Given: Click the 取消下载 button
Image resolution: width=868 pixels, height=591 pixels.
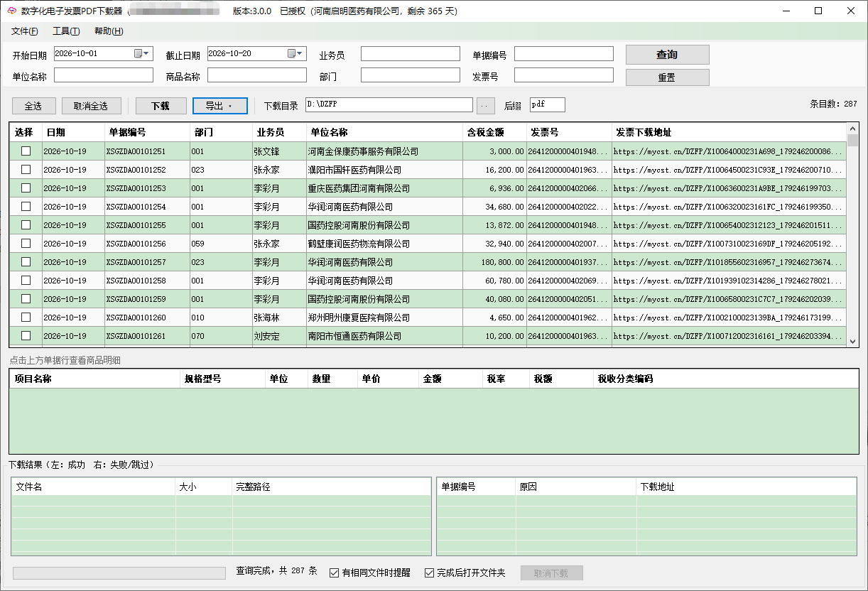Looking at the screenshot, I should point(552,573).
